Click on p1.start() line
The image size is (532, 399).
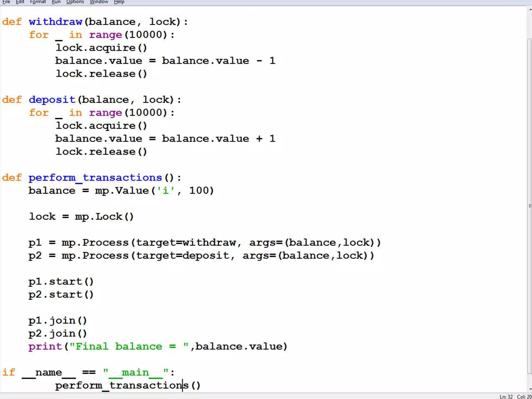[61, 282]
